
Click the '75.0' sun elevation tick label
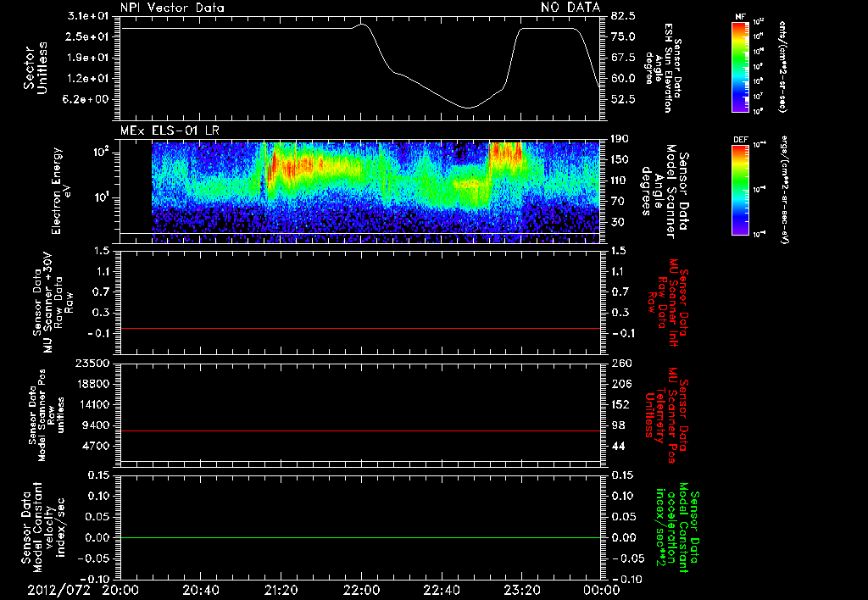coord(623,36)
